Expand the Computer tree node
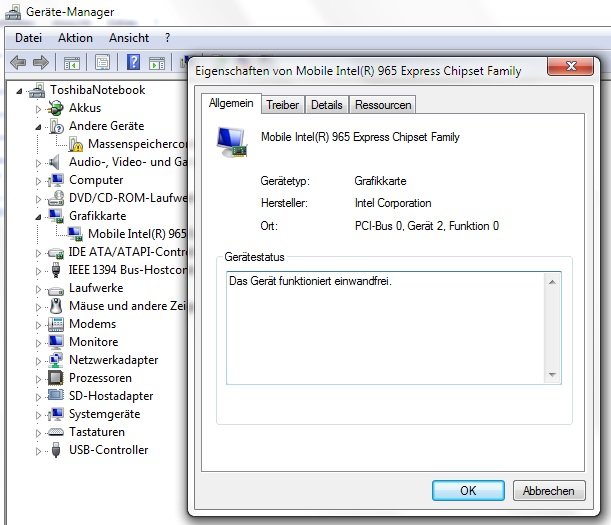 click(x=38, y=181)
